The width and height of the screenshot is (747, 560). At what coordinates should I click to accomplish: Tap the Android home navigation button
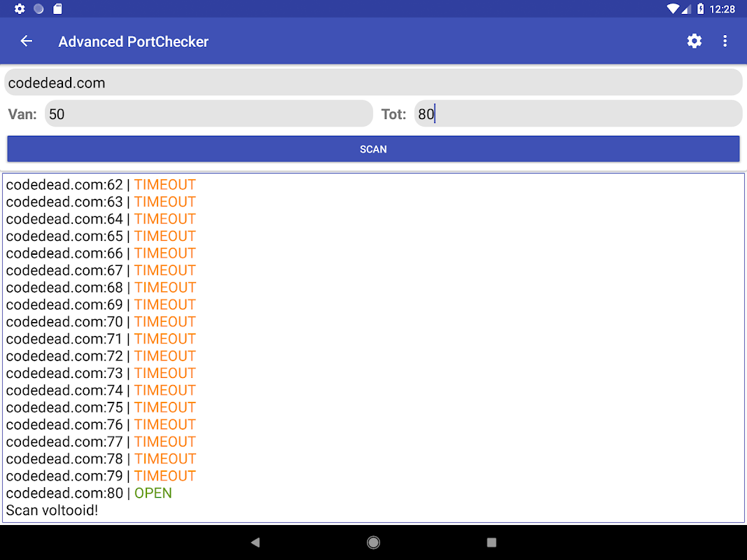coord(374,542)
